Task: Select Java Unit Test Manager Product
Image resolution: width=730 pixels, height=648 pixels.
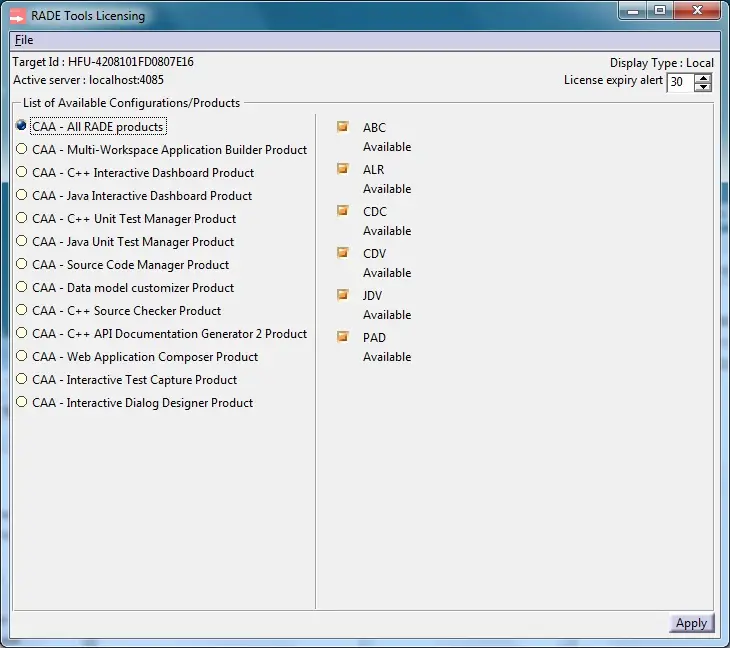Action: coord(21,241)
